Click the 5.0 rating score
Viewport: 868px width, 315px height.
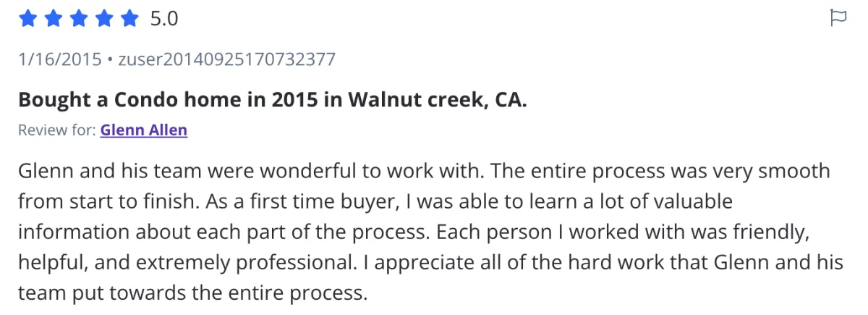tap(163, 19)
